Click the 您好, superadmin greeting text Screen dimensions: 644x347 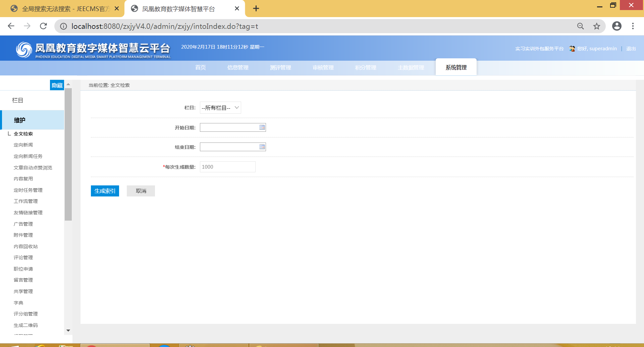tap(597, 49)
